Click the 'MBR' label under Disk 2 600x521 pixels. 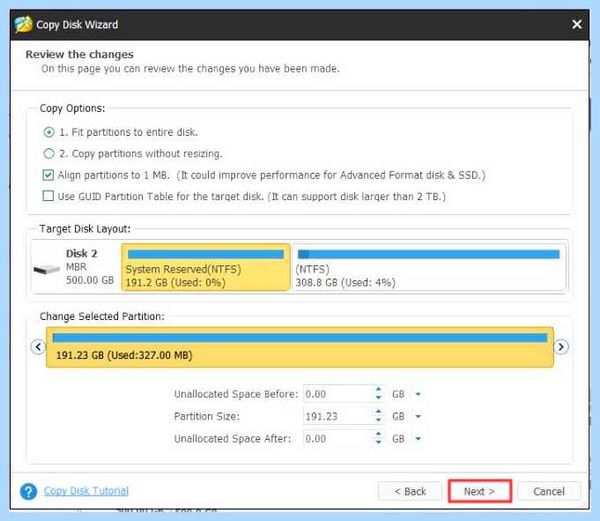pos(76,267)
